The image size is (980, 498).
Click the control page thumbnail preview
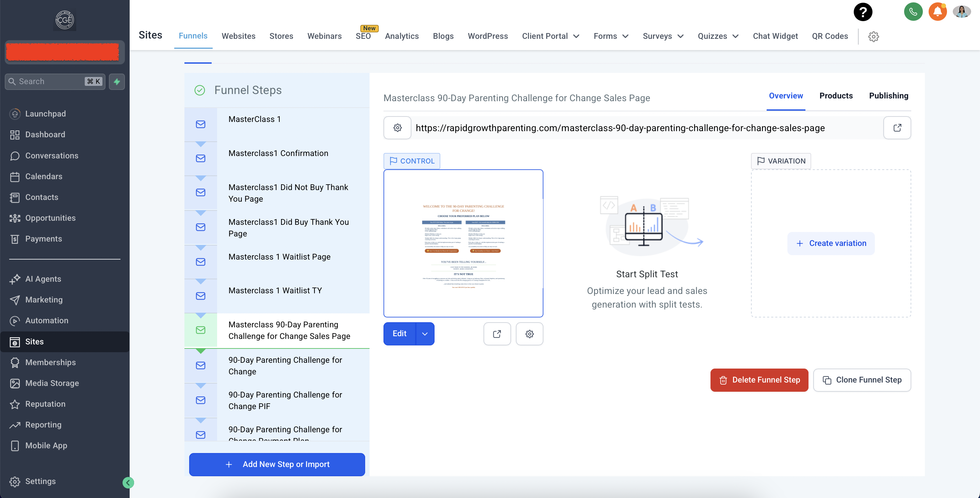(x=463, y=243)
